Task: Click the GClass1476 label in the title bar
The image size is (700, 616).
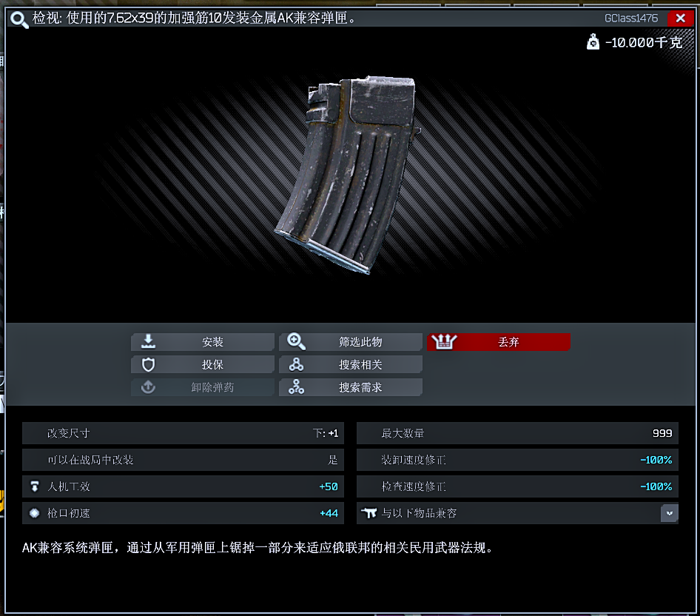Action: [x=630, y=19]
